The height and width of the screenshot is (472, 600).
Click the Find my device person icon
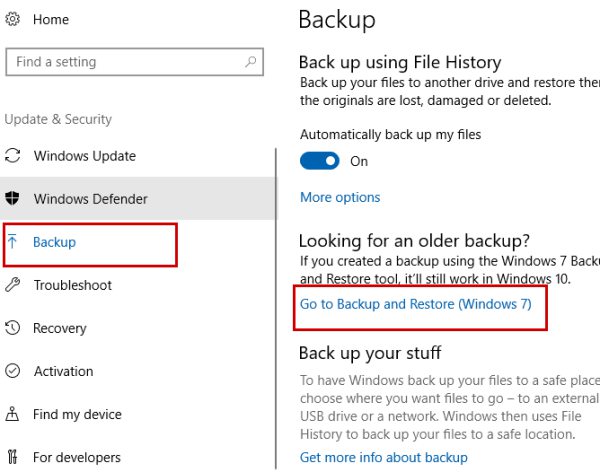12,414
